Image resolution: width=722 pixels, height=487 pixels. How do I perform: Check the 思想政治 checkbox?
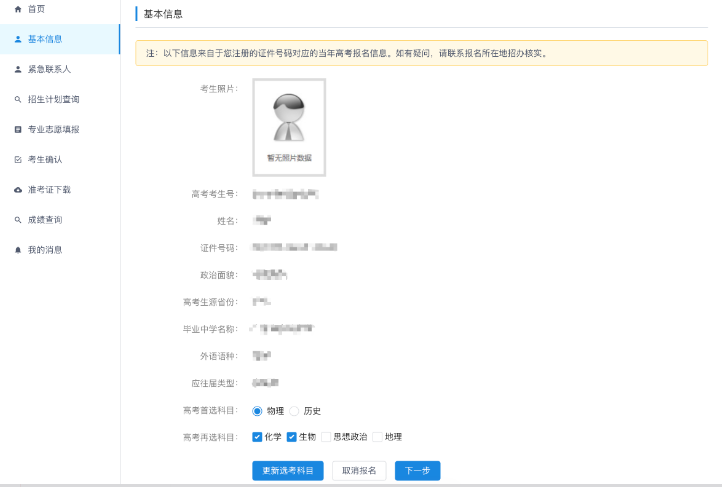pyautogui.click(x=326, y=437)
